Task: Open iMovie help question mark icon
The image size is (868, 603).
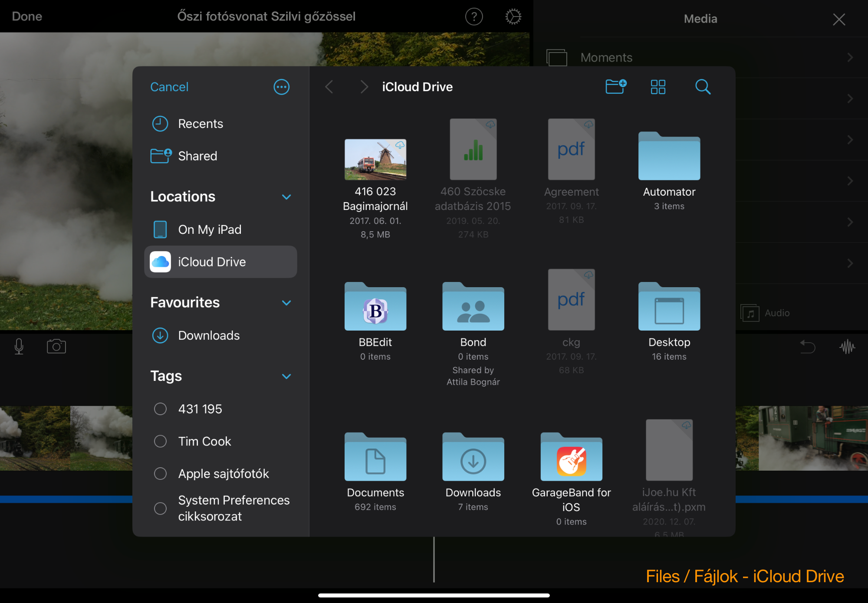Action: 474,16
